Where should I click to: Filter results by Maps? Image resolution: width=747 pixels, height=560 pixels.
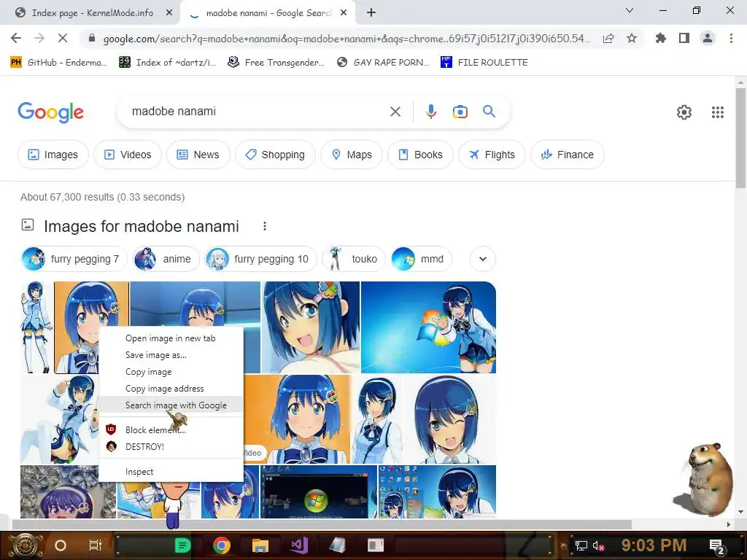tap(352, 155)
